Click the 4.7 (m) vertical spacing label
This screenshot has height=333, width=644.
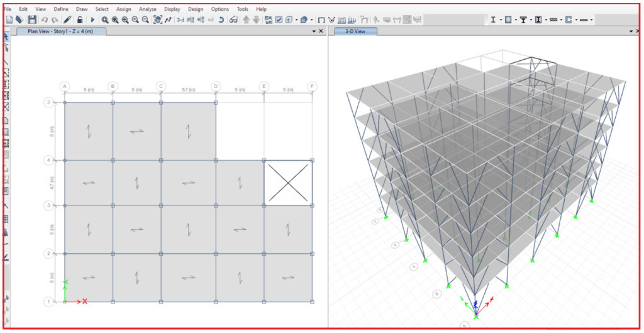(52, 182)
